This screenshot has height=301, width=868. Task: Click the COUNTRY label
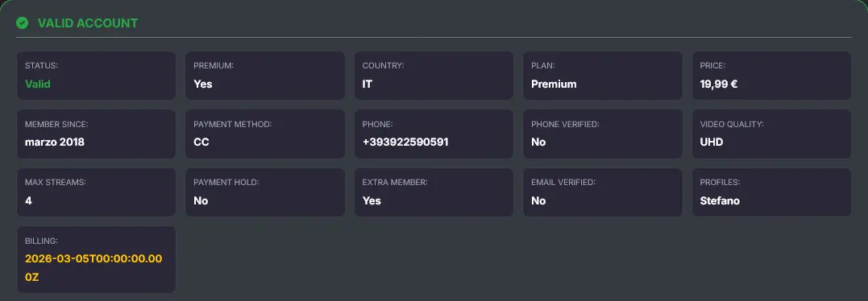point(383,66)
